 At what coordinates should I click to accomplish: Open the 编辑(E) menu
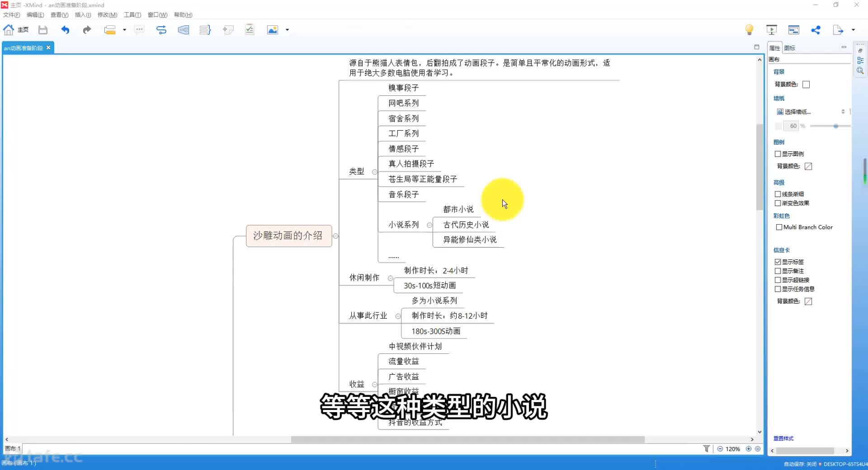click(x=35, y=15)
